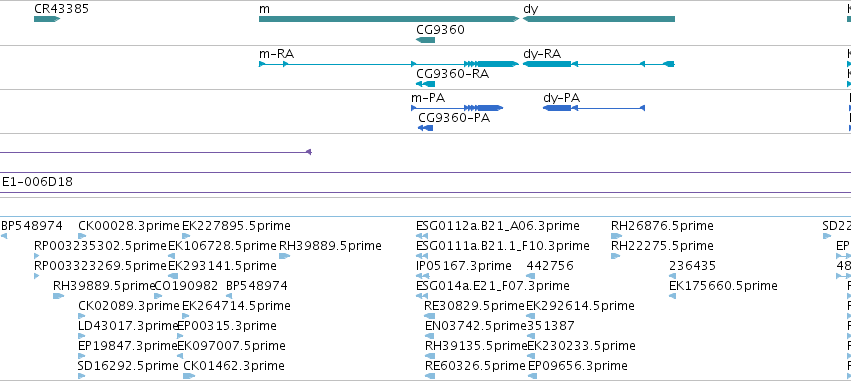
Task: Open EP00315.3prime EST
Action: click(227, 326)
